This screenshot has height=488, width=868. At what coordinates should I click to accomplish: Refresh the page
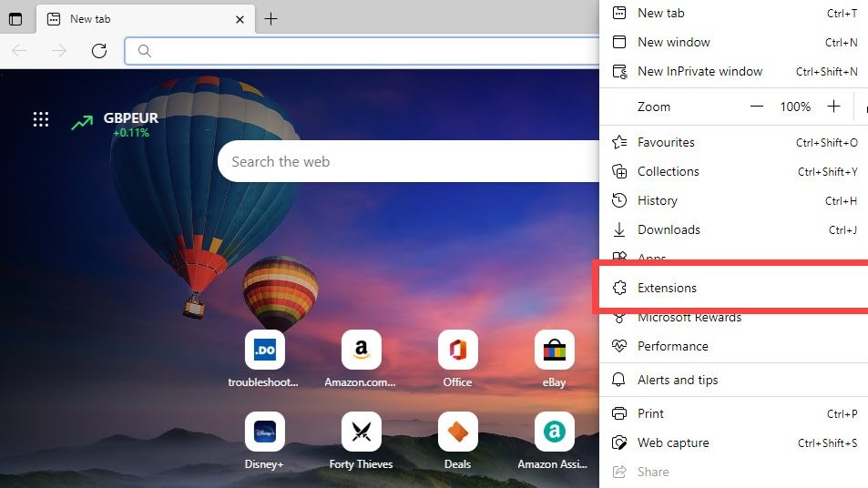point(99,51)
